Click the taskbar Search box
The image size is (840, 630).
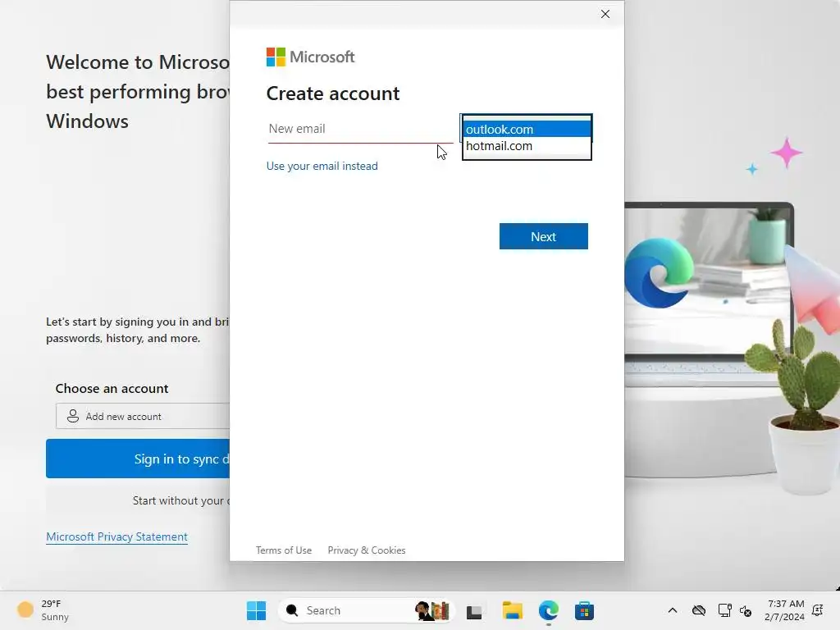click(366, 610)
